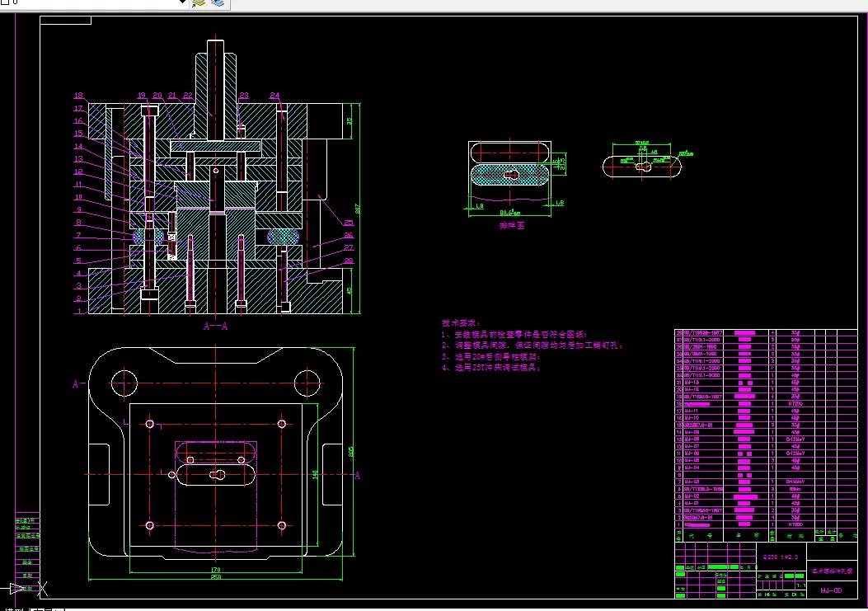Viewport: 868px width, 611px height.
Task: Select the 250 width dimension text
Action: [x=216, y=577]
